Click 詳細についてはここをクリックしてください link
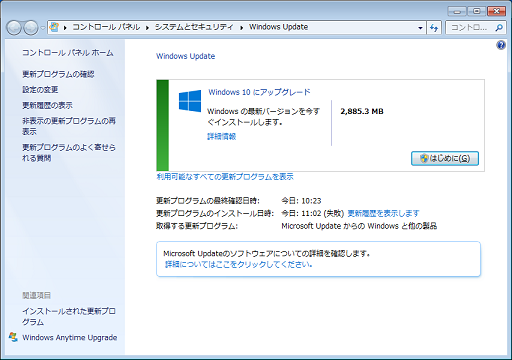This screenshot has width=512, height=360. tap(239, 264)
